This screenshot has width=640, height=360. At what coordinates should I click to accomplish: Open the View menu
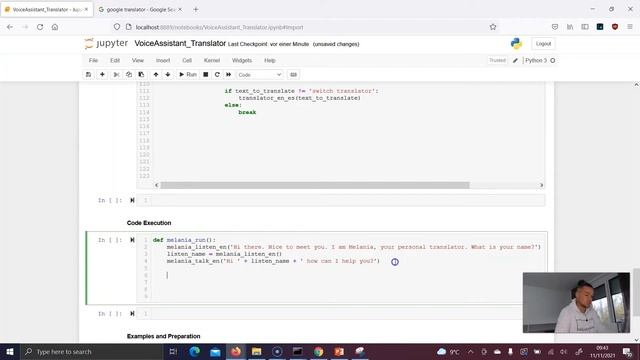click(138, 60)
